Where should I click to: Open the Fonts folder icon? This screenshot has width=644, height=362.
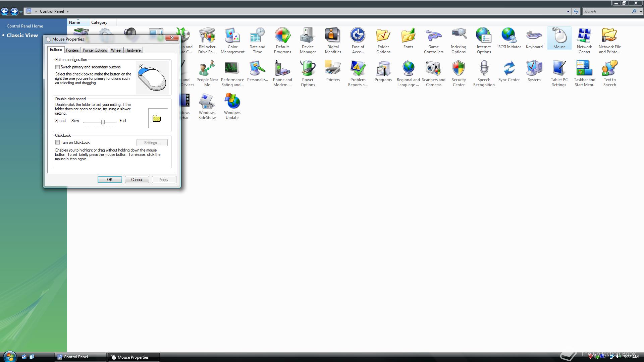click(x=408, y=38)
